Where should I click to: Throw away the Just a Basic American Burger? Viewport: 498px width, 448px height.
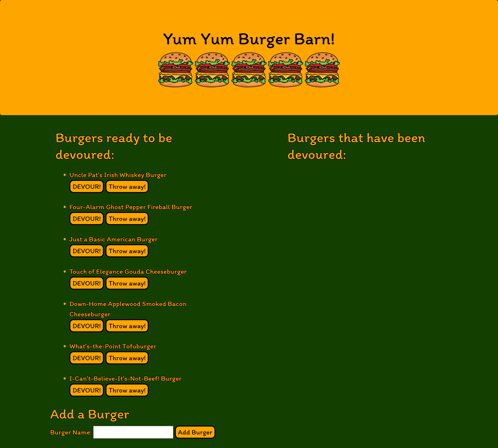click(127, 251)
